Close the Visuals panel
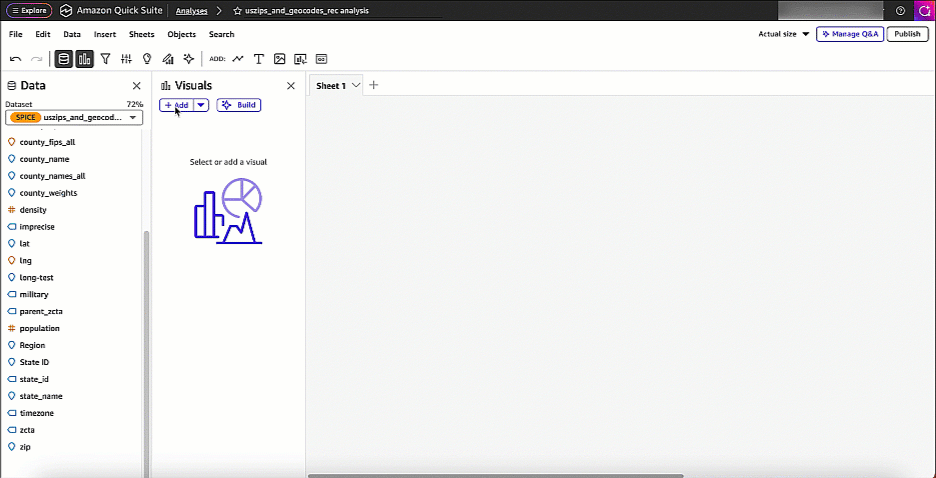 pyautogui.click(x=291, y=86)
